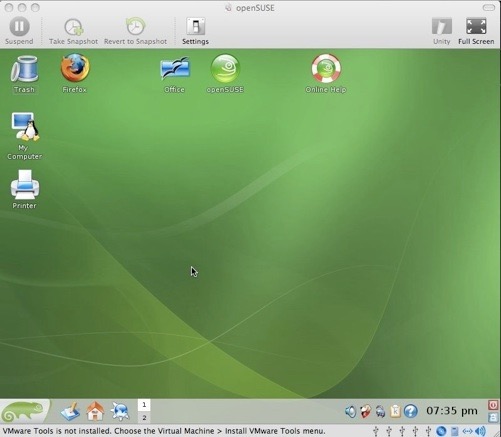Click the red logout power button
This screenshot has width=501, height=437.
[493, 405]
